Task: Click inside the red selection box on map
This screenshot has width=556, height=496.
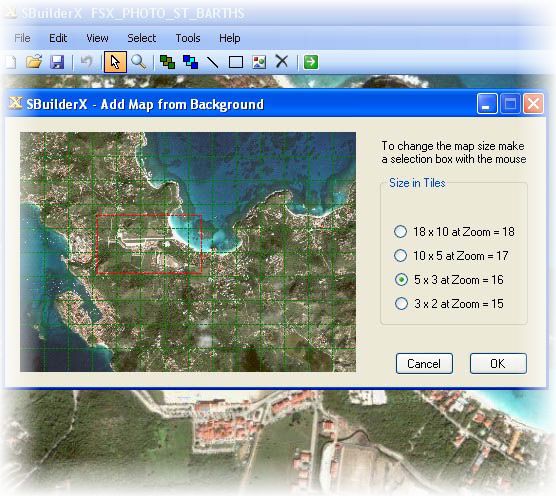Action: 149,244
